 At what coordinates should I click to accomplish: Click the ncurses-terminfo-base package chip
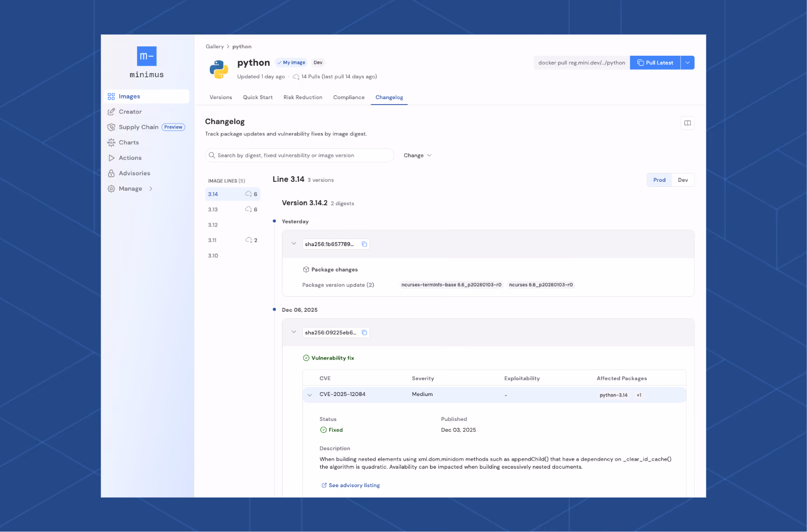click(x=451, y=285)
